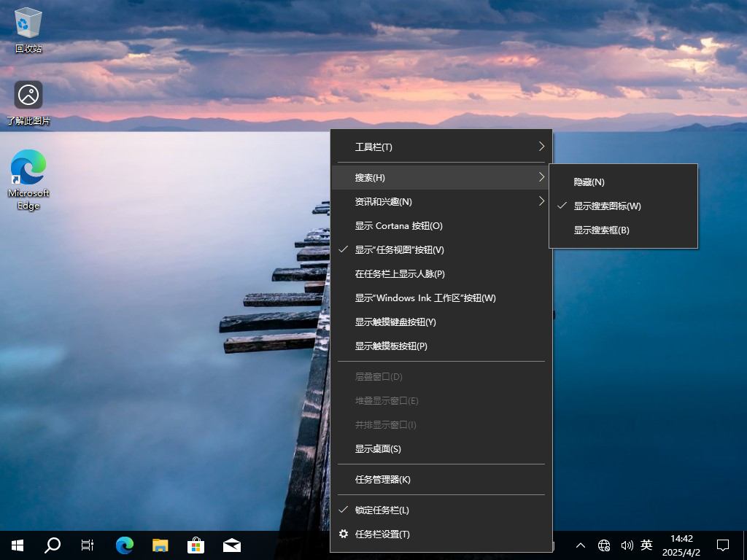This screenshot has height=560, width=747.
Task: Open File Explorer from the taskbar
Action: [x=160, y=545]
